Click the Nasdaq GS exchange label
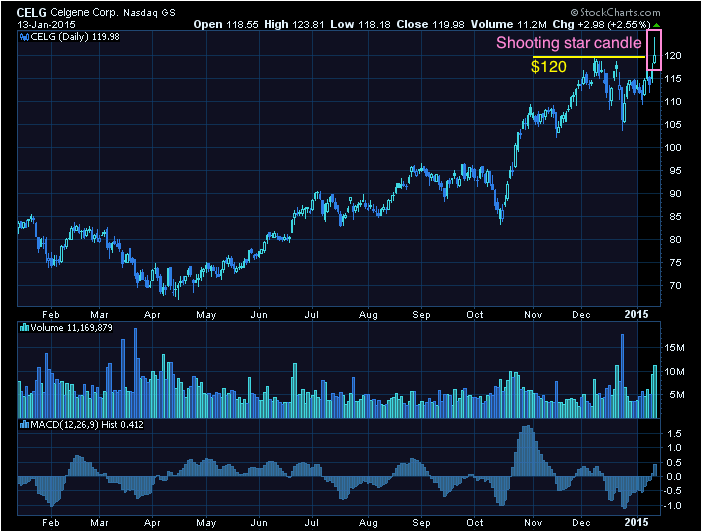702x532 pixels. pos(150,13)
